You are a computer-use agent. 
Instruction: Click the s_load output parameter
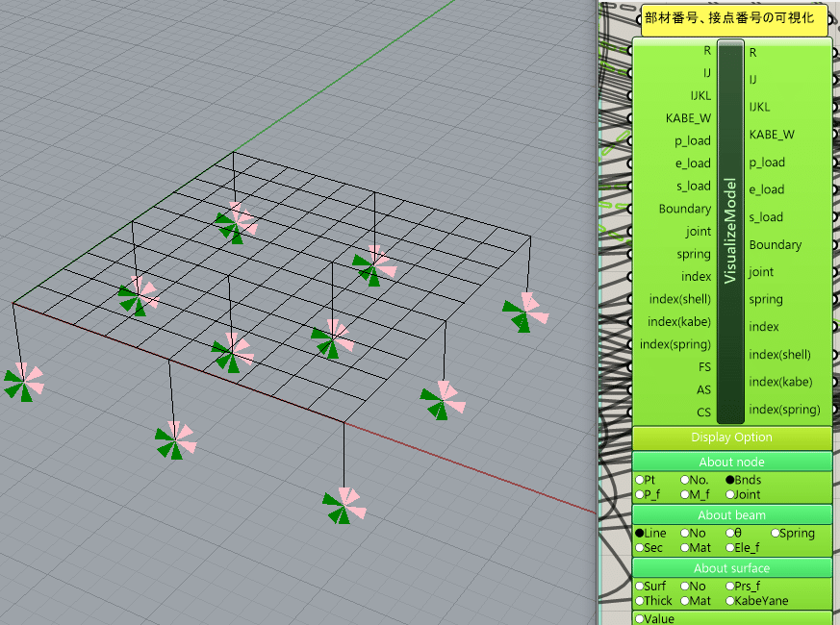coord(766,217)
